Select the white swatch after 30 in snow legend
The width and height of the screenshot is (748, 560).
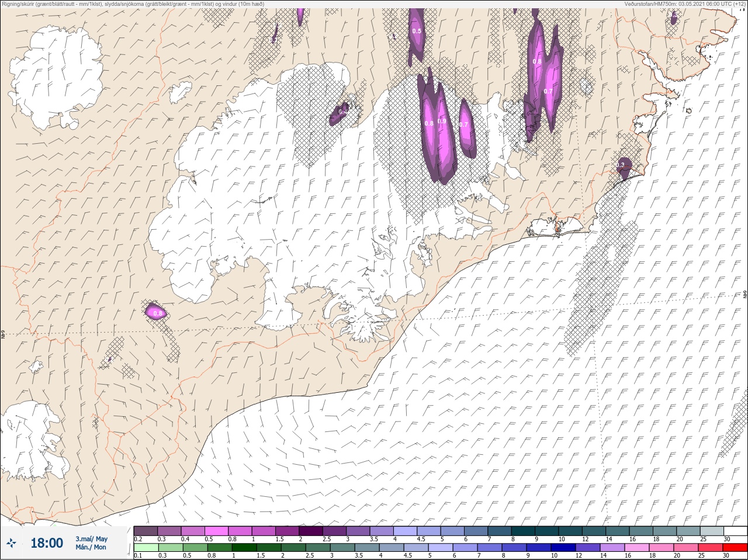click(x=736, y=531)
